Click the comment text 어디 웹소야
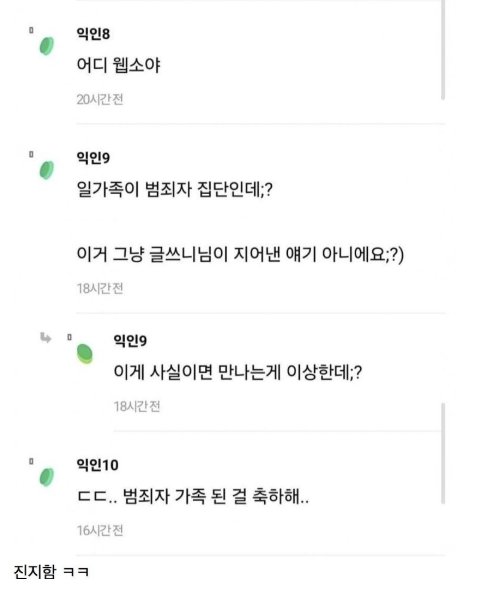Viewport: 495px width, 606px height. coord(118,65)
